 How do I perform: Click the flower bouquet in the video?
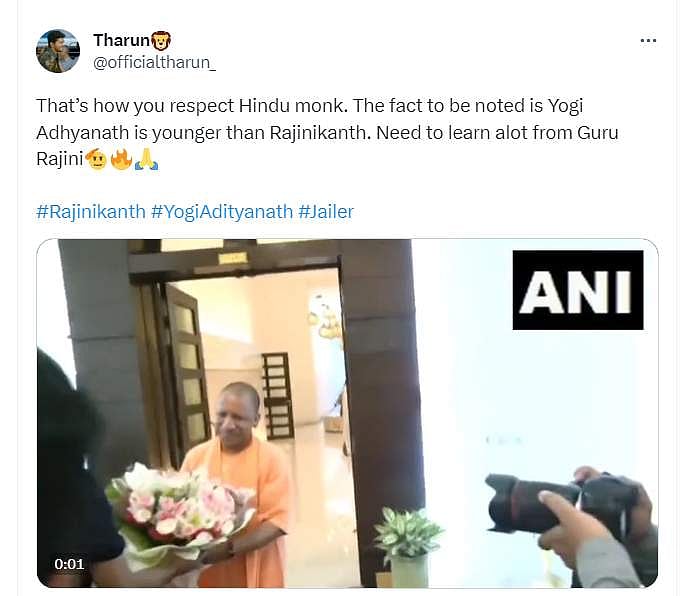point(179,511)
